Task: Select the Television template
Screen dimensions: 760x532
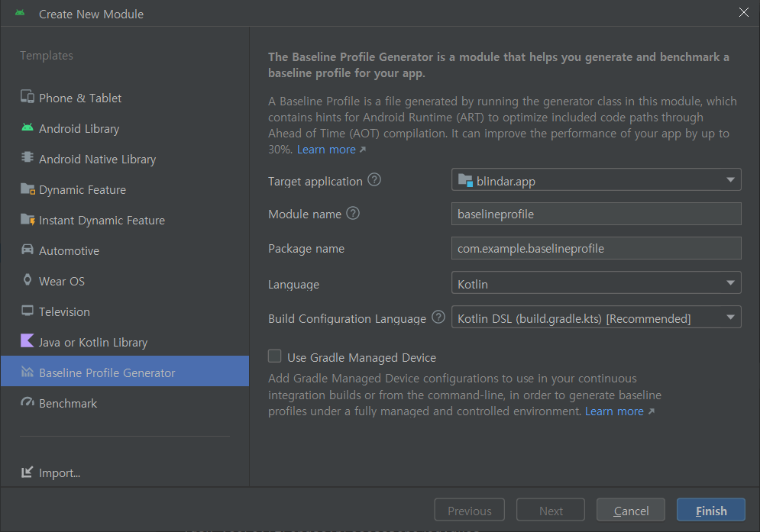Action: click(125, 311)
